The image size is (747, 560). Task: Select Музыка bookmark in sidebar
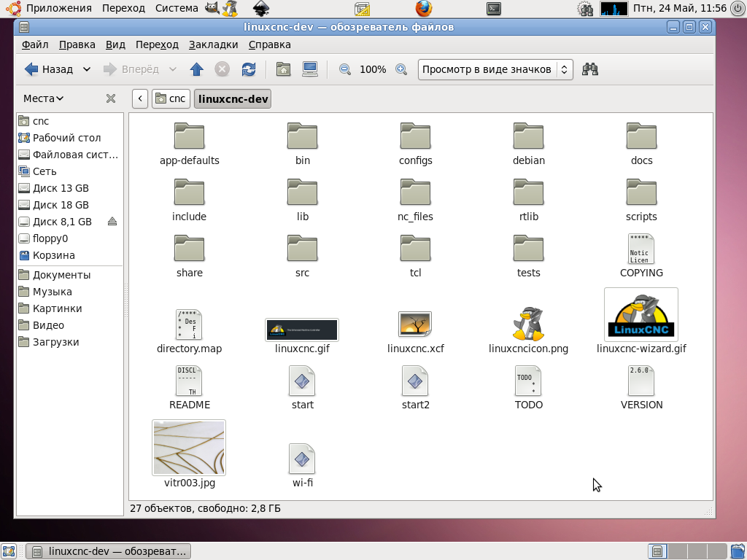click(x=70, y=292)
